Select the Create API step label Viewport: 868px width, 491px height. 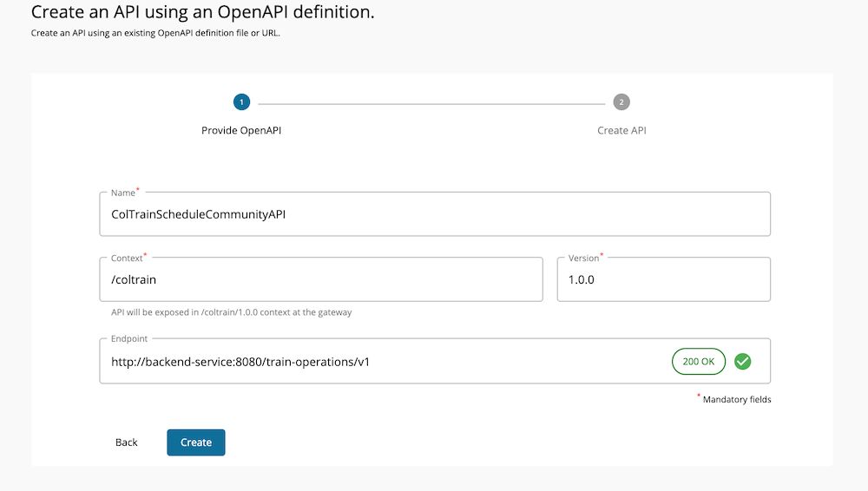(621, 130)
